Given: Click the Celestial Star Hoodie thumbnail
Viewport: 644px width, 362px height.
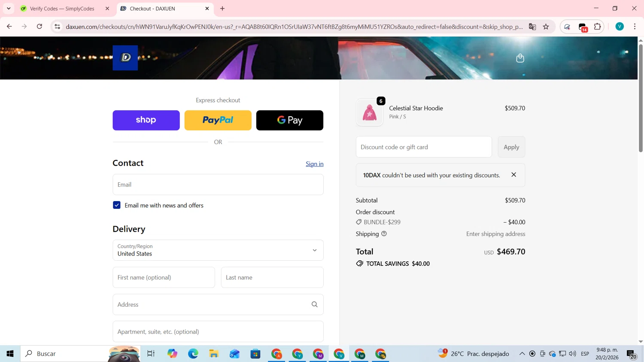Looking at the screenshot, I should 369,112.
